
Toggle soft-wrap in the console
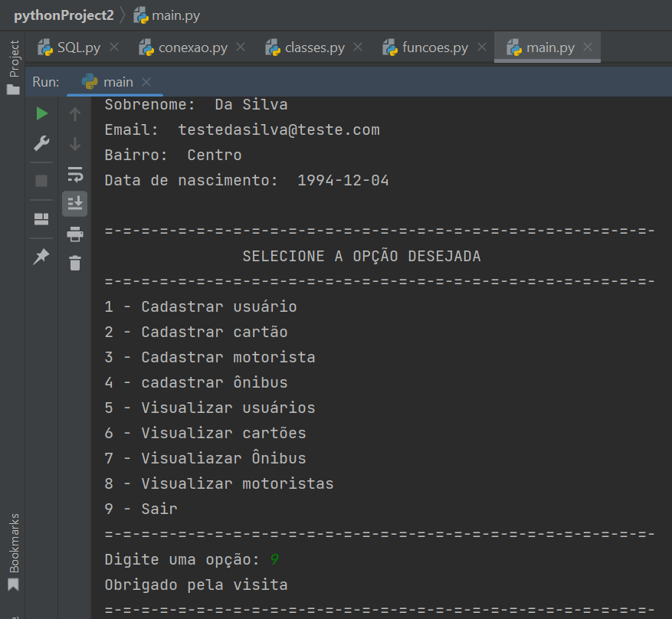[75, 175]
